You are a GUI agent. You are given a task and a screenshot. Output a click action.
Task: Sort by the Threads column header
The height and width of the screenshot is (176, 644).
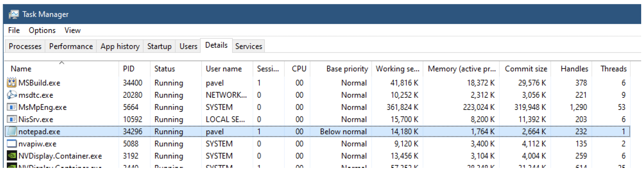coord(611,69)
